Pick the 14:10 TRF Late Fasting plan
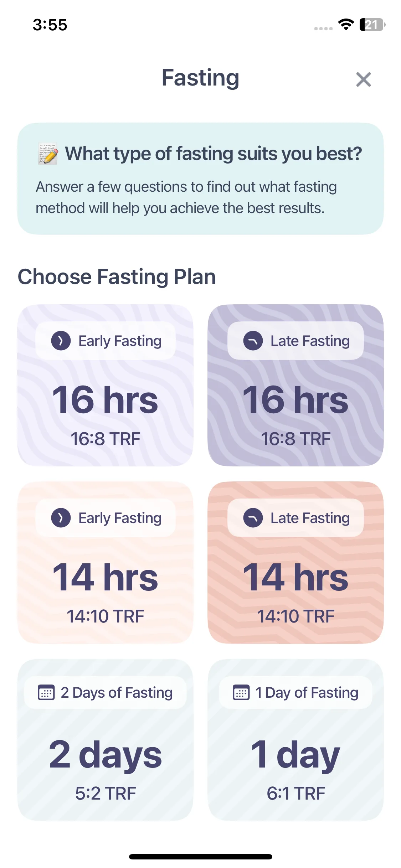This screenshot has width=401, height=868. 295,562
